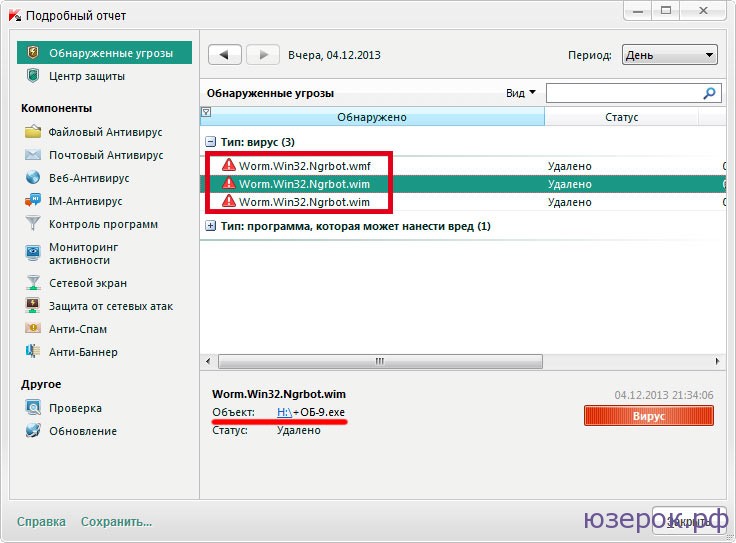Click the Сетевой экран icon
The image size is (736, 543).
click(33, 283)
